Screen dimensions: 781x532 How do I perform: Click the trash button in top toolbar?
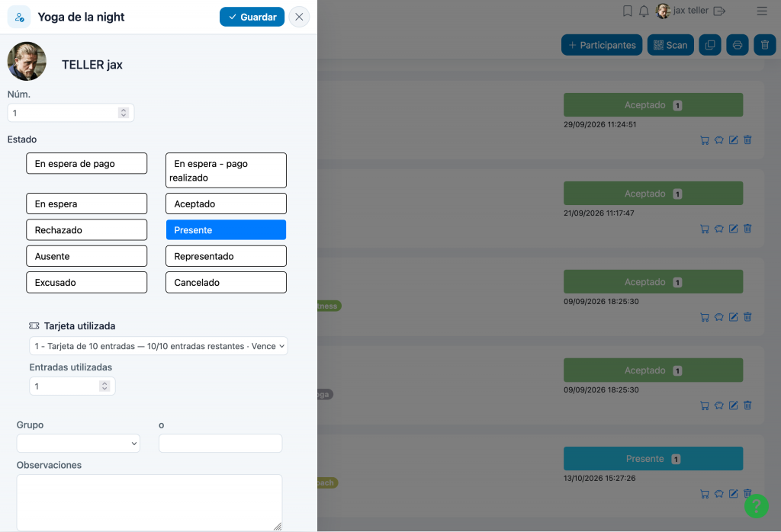coord(765,45)
